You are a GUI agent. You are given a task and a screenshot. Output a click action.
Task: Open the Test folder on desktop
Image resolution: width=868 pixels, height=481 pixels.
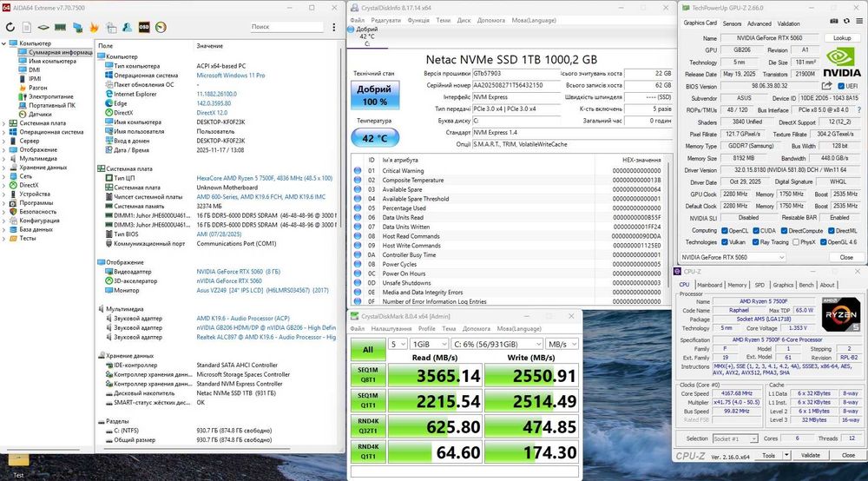[x=18, y=465]
